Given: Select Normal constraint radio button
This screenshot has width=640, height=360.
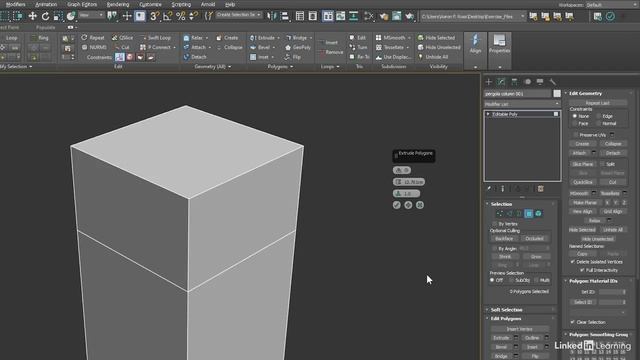Looking at the screenshot, I should coord(599,123).
